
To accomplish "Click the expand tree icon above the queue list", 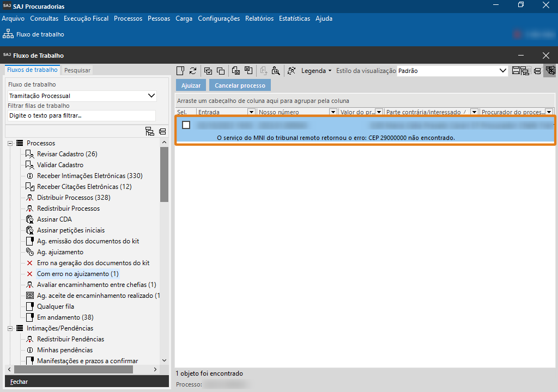I will click(x=150, y=131).
